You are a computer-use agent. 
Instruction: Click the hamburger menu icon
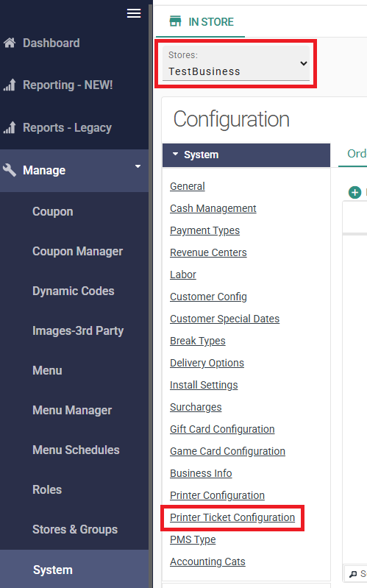point(134,13)
